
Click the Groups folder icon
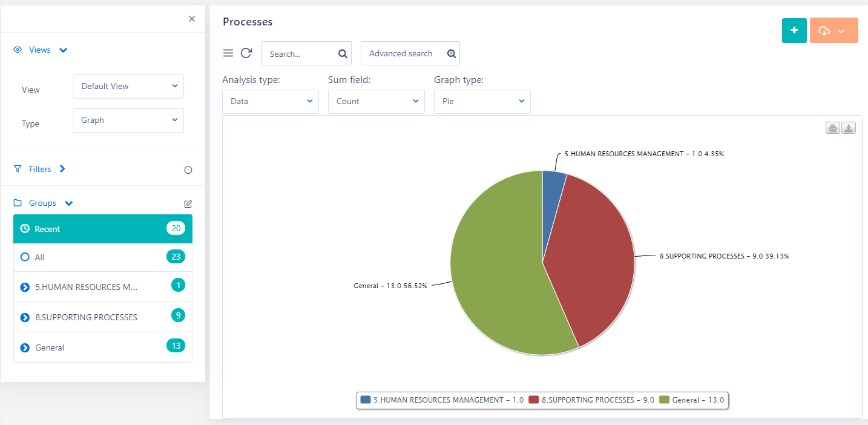click(x=18, y=203)
